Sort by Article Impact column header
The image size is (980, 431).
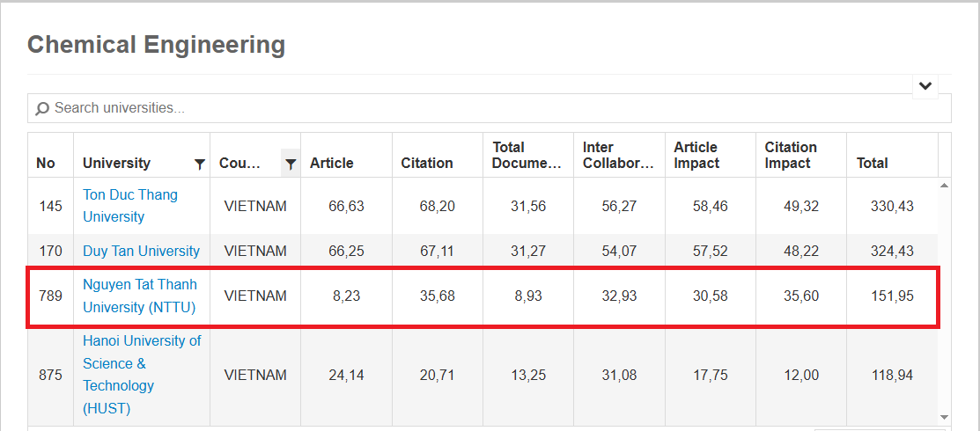point(696,156)
